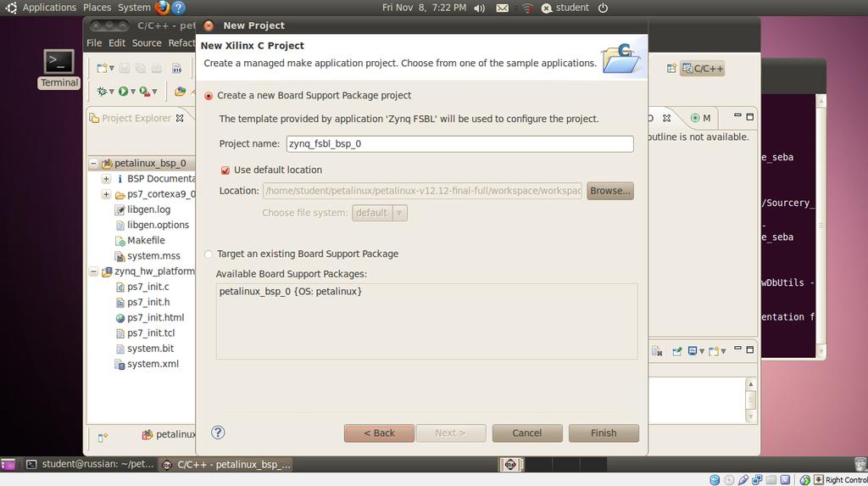Click the Project name input field
This screenshot has height=486, width=868.
pos(459,144)
